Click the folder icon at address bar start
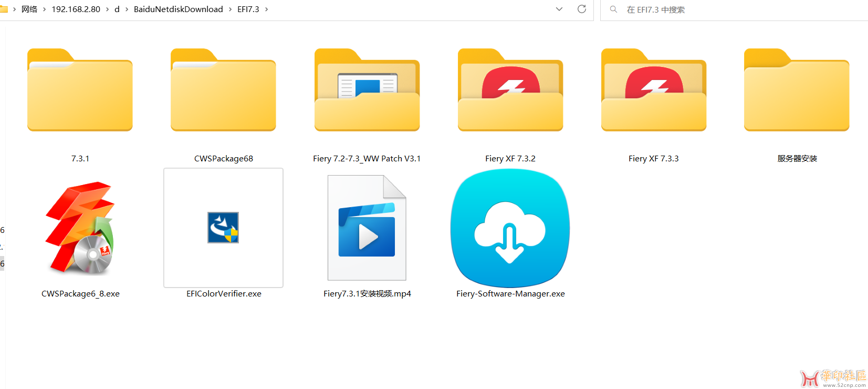This screenshot has width=868, height=389. click(x=4, y=9)
